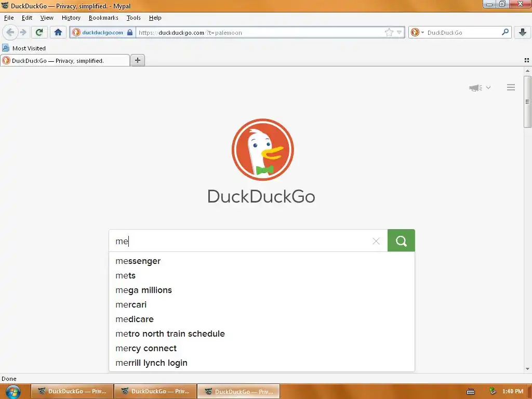Switch to the second DuckDuckGo taskbar window
The height and width of the screenshot is (399, 532).
155,391
